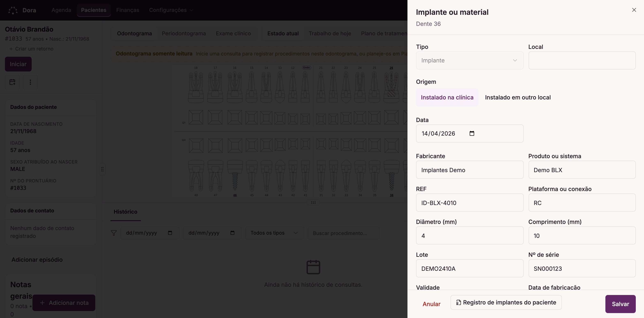Viewport: 644px width, 318px height.
Task: Click the Dora logo icon
Action: 13,10
